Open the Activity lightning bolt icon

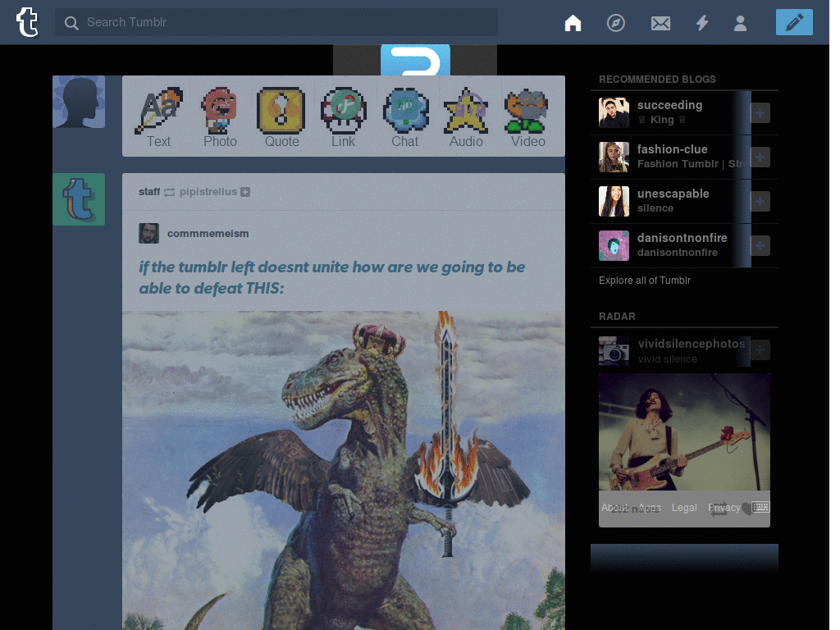coord(702,22)
